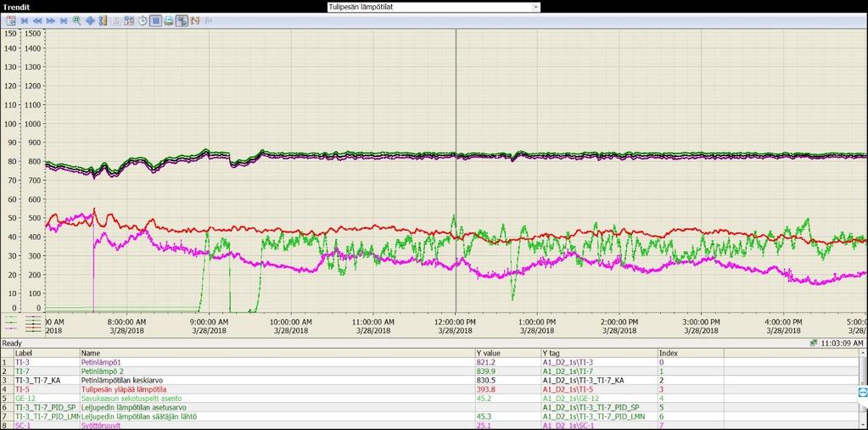Click the 1500 value on the Y axis

(x=33, y=33)
